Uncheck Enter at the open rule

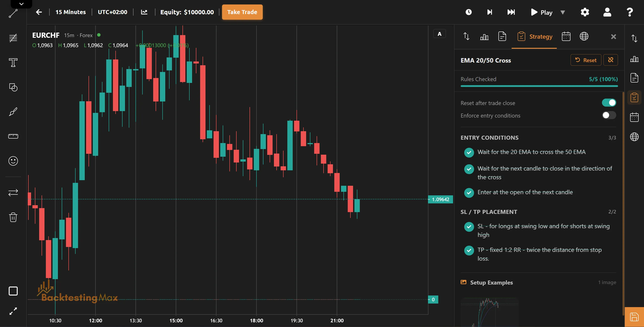click(x=469, y=193)
